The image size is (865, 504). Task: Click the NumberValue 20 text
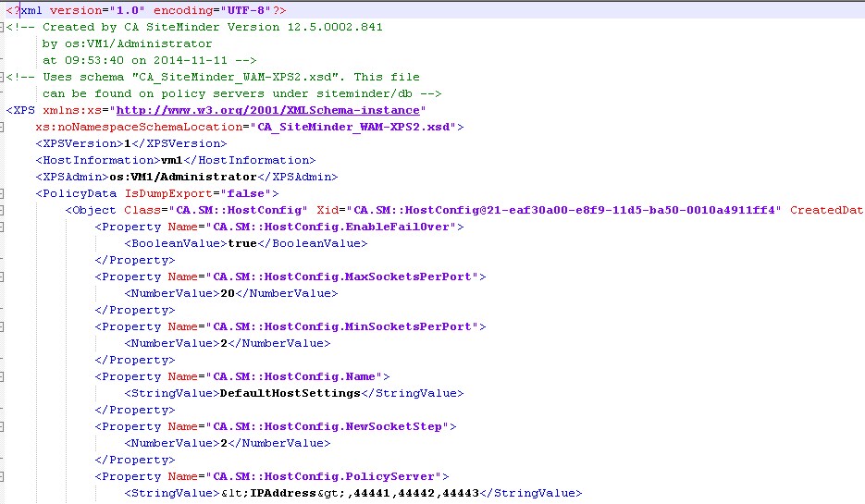point(228,293)
